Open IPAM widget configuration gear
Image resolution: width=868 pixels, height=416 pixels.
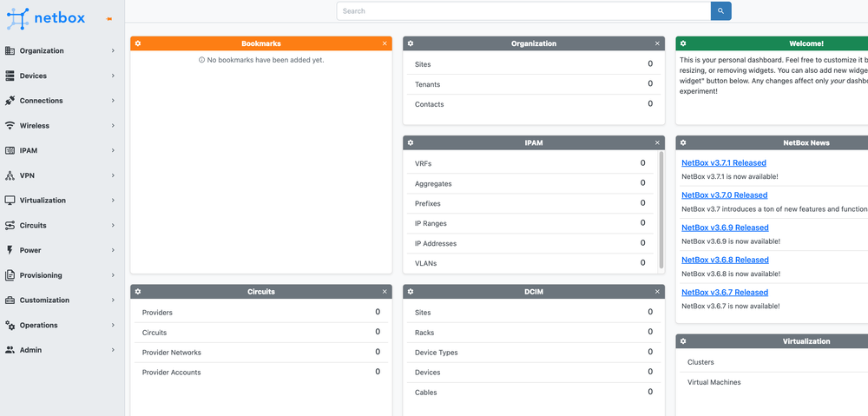[411, 142]
